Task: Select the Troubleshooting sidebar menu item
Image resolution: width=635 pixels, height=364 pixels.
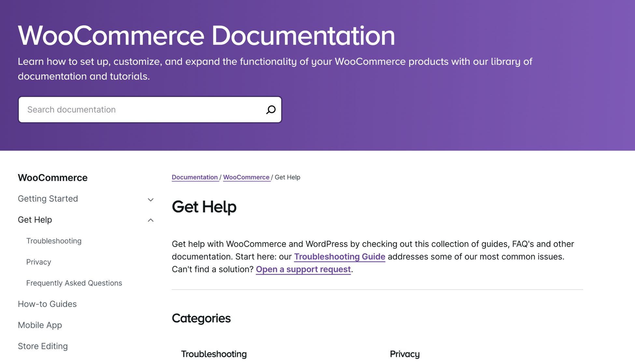Action: (54, 241)
